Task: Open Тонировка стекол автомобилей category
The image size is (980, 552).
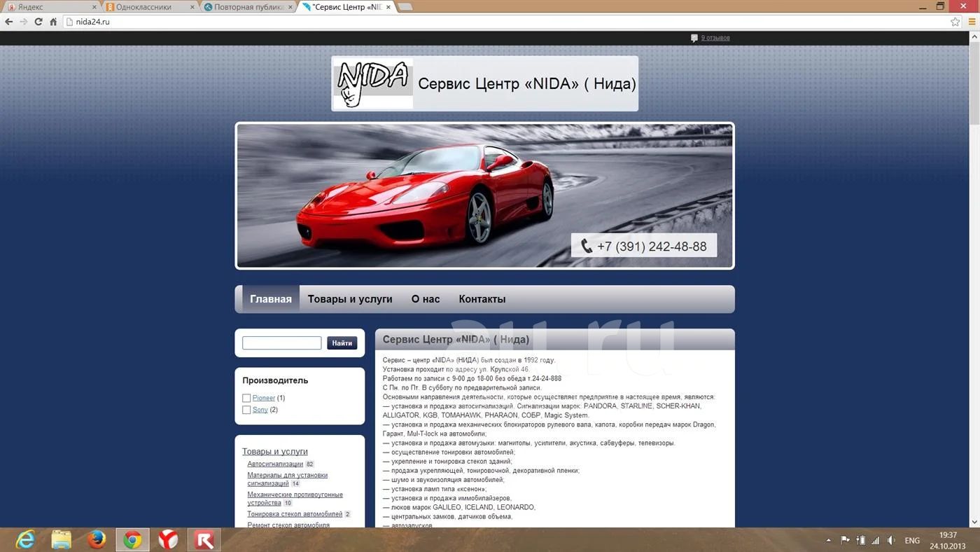Action: point(295,514)
